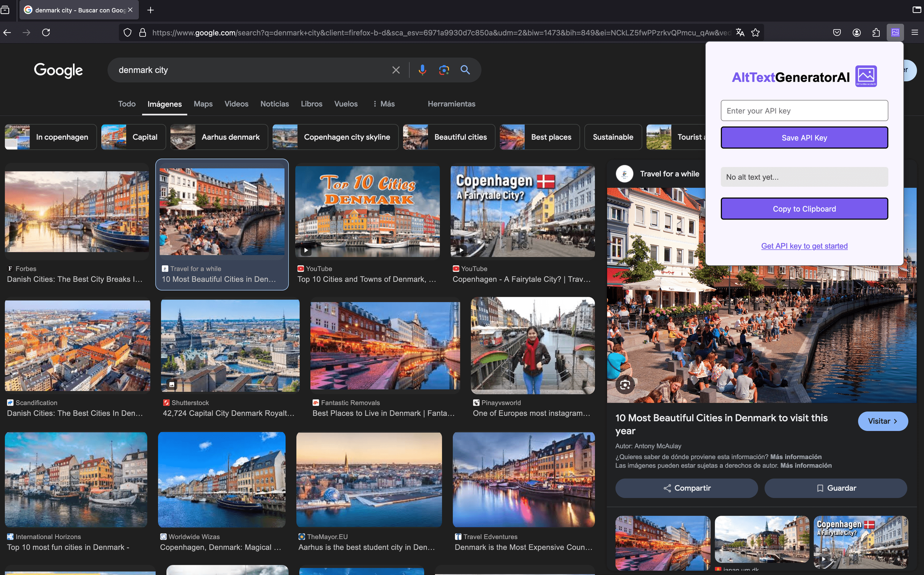Click the Enter your API key field
Viewport: 924px width, 575px height.
coord(804,111)
